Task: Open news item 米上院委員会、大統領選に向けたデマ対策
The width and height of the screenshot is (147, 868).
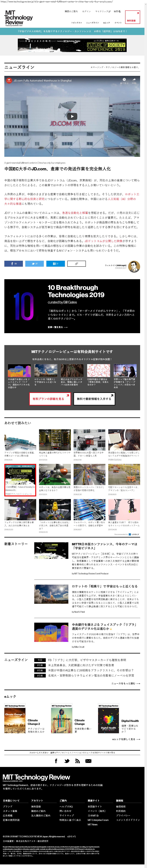Action: pos(81,665)
